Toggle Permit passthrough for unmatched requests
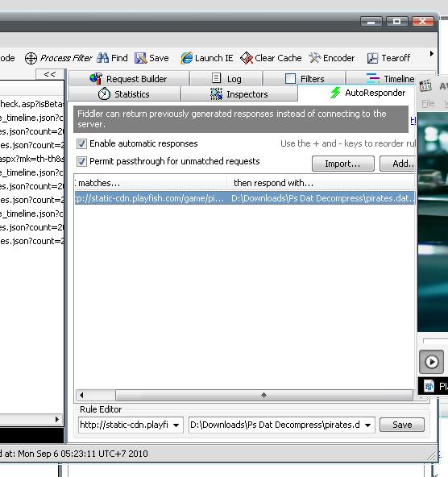Image resolution: width=448 pixels, height=477 pixels. pos(81,161)
